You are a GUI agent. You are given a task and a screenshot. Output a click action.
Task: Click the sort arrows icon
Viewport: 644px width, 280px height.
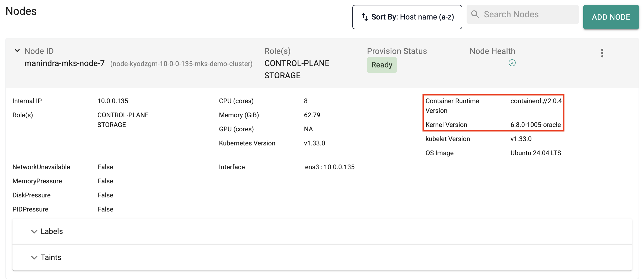click(x=365, y=17)
